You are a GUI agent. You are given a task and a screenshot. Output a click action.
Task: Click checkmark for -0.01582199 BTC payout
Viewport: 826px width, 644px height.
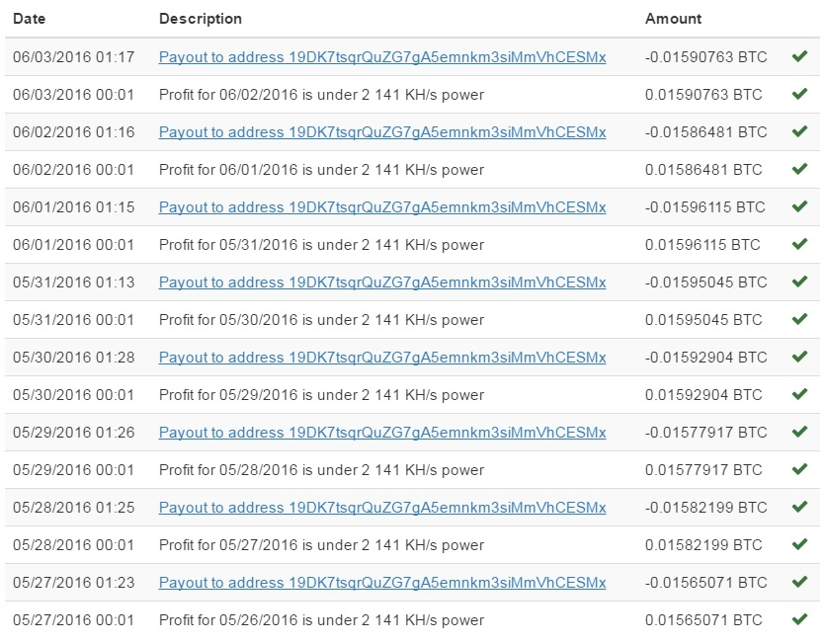(799, 507)
